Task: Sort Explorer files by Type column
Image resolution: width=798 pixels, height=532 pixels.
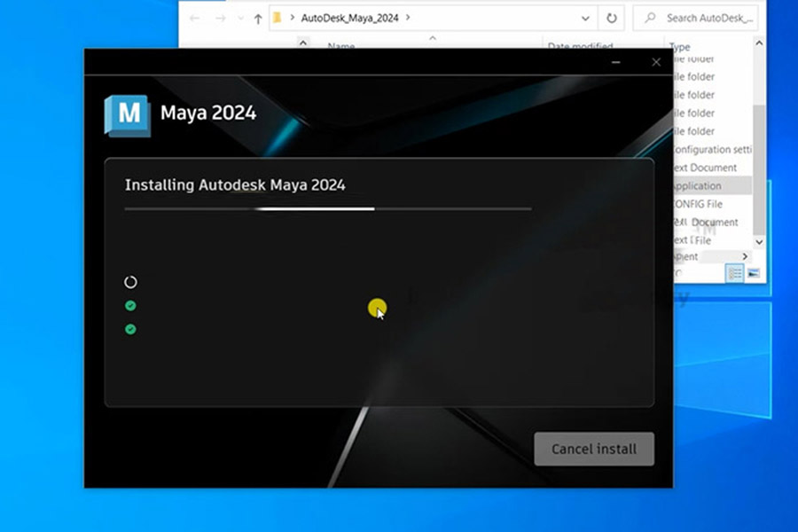Action: [x=679, y=47]
